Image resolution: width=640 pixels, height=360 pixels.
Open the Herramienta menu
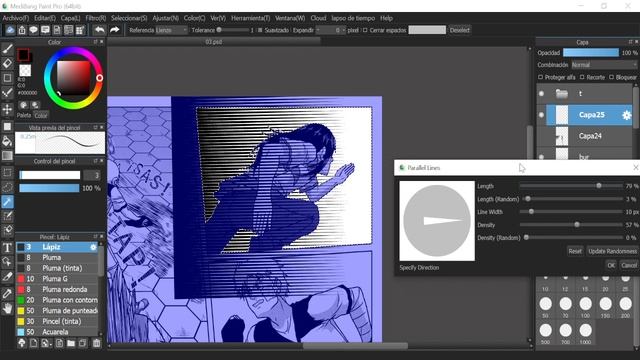250,18
